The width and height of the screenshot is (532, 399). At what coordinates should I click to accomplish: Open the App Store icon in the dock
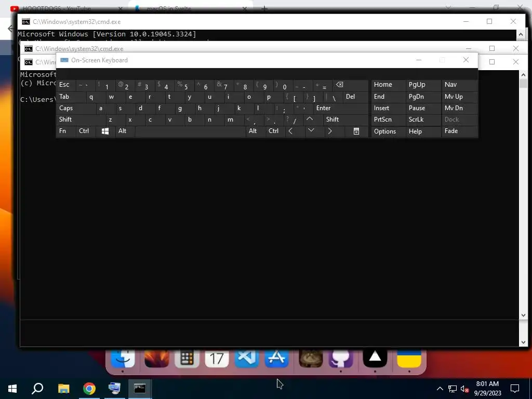click(276, 358)
